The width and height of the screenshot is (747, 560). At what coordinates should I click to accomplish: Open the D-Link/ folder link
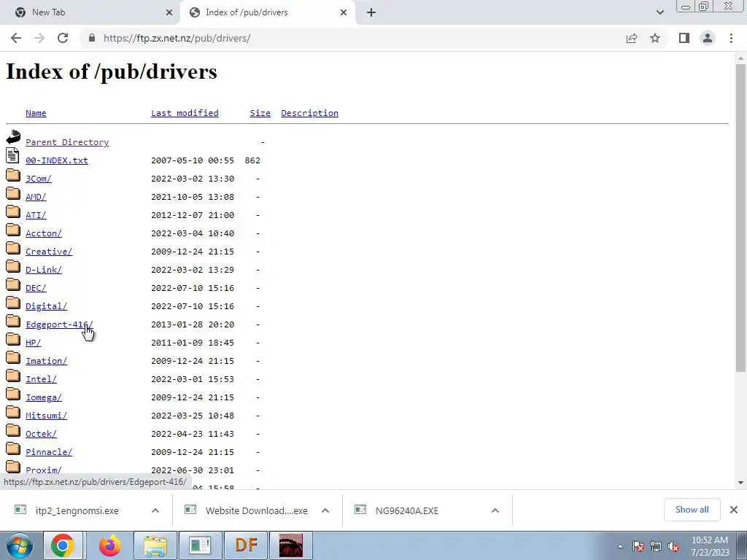point(43,270)
